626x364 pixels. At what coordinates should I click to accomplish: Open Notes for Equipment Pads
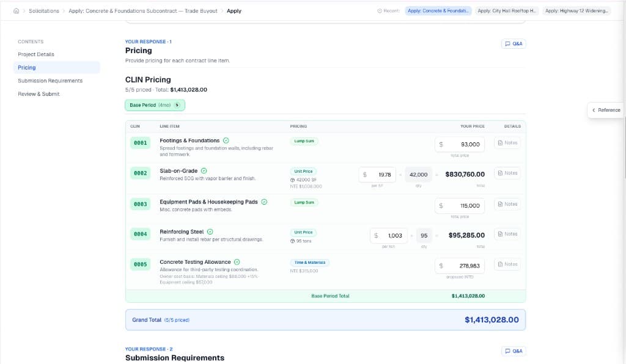507,204
